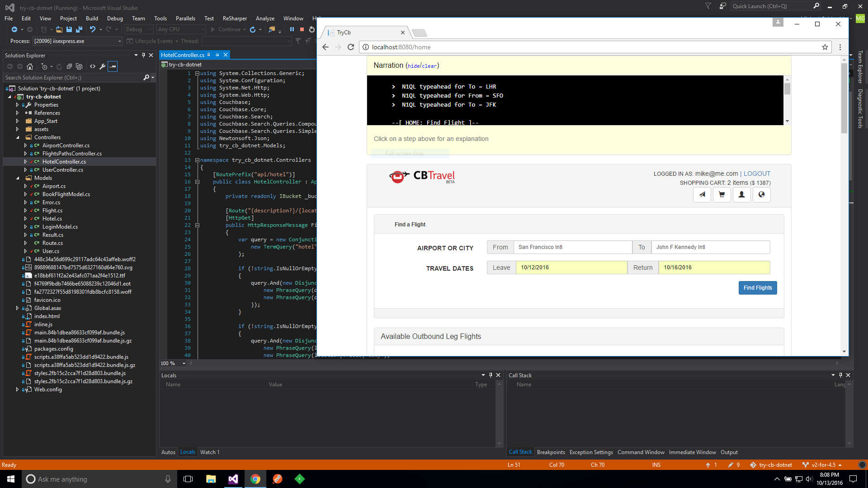868x488 pixels.
Task: Toggle auto-hide pin on Locals panel
Action: coord(491,375)
